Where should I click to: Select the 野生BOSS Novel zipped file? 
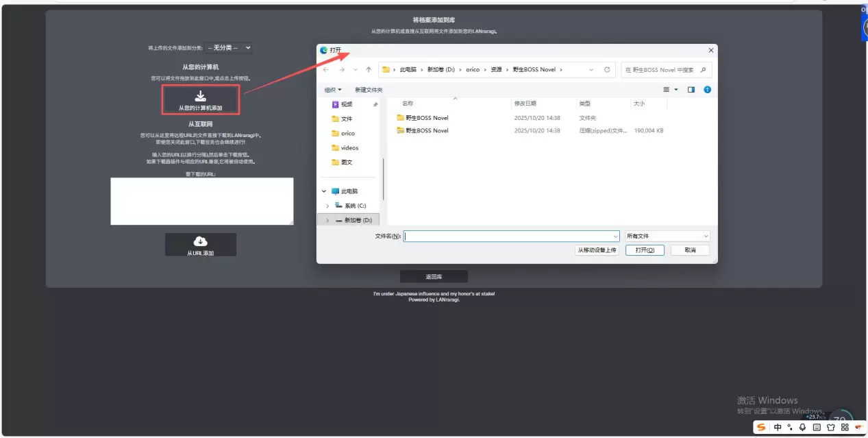427,130
